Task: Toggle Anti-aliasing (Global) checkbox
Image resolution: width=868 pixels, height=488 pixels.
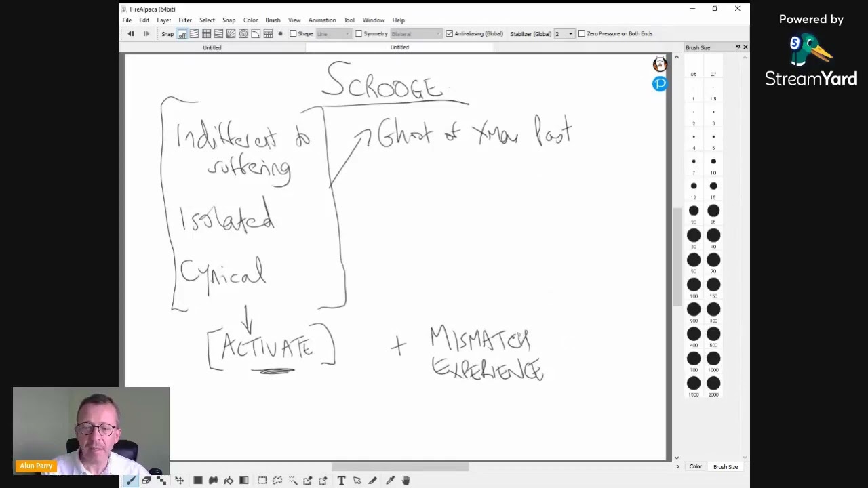Action: [x=449, y=33]
